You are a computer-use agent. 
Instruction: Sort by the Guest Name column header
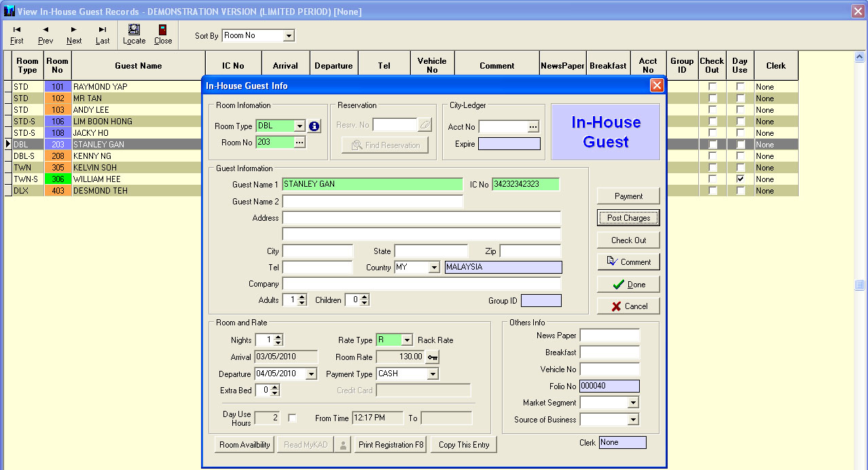[139, 66]
